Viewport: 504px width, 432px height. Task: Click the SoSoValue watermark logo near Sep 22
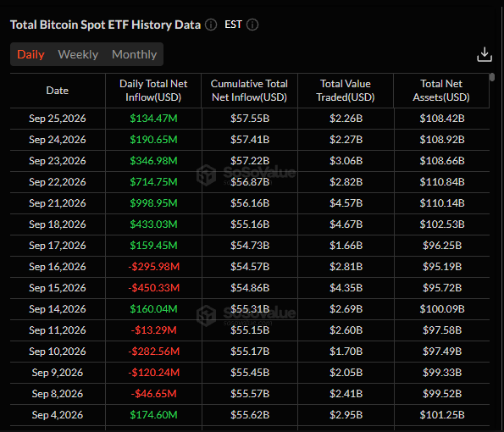(x=207, y=175)
